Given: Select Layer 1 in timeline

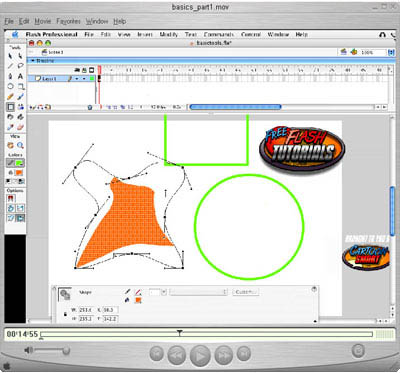Looking at the screenshot, I should coord(49,79).
